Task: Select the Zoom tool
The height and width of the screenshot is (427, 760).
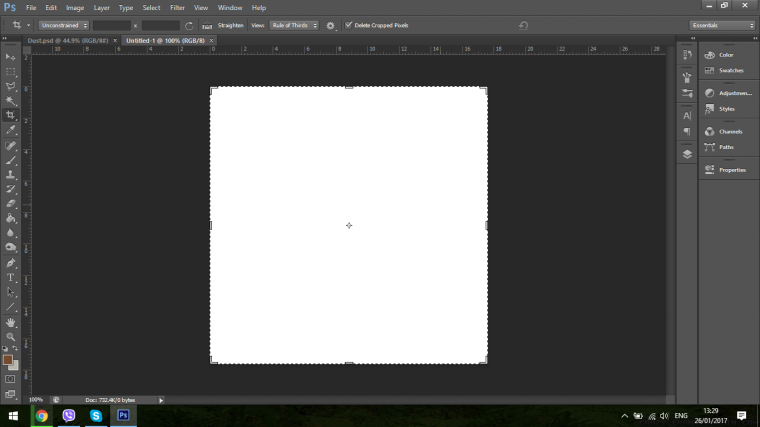Action: point(10,337)
